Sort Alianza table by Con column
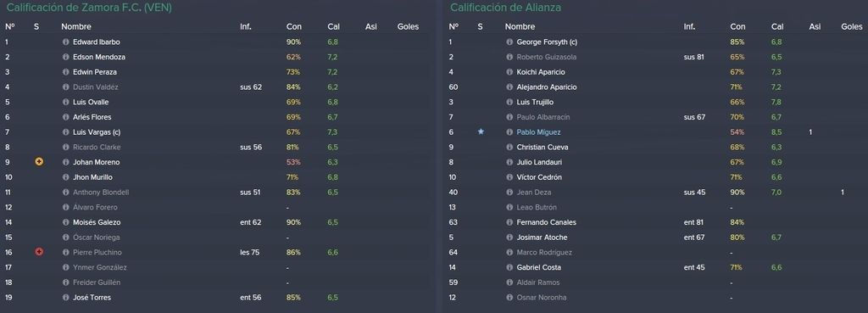The height and width of the screenshot is (313, 868). (x=737, y=26)
